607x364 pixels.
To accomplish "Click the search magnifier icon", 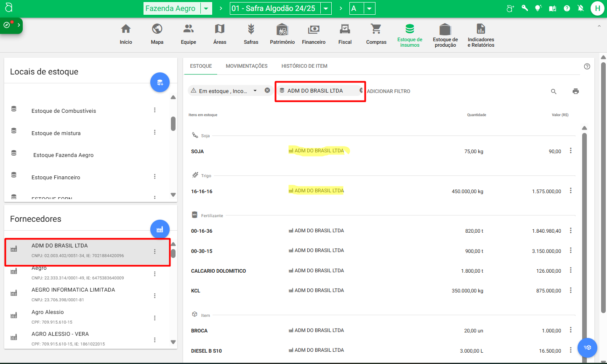I will click(x=554, y=91).
